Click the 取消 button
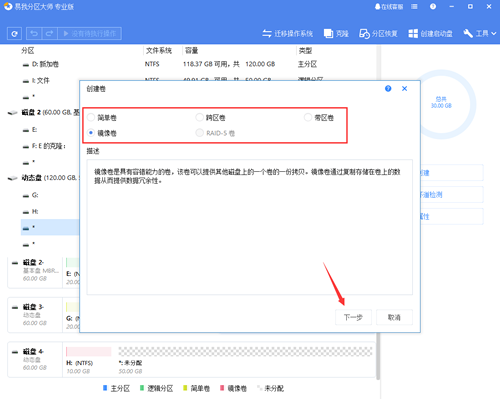Viewport: 500px width, 399px height. click(x=394, y=317)
